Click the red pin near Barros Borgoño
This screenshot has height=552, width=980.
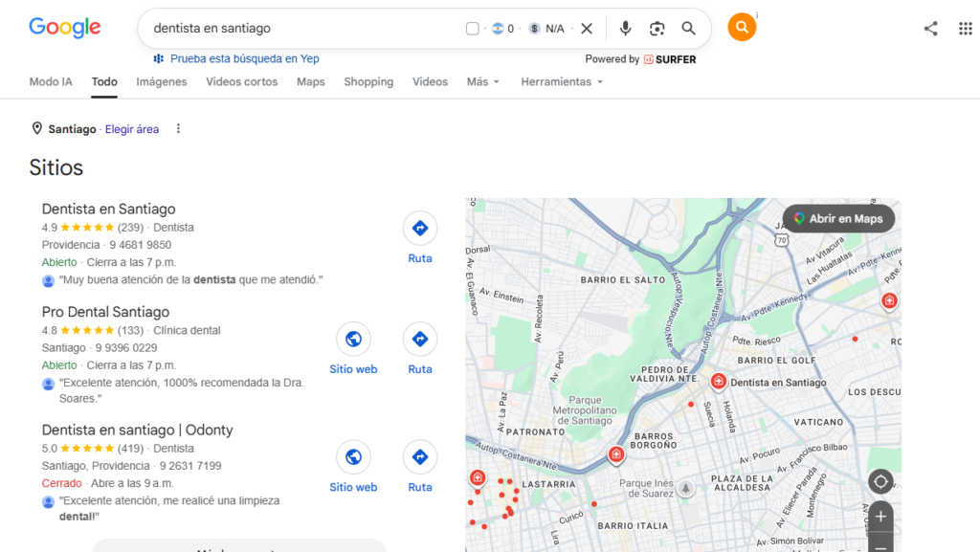point(616,454)
